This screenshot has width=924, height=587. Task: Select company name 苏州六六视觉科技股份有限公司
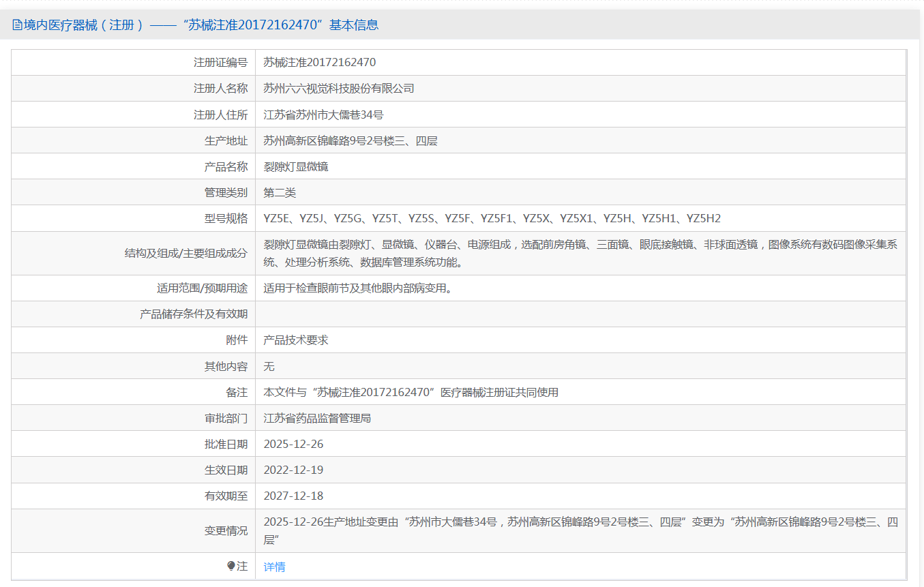coord(339,88)
